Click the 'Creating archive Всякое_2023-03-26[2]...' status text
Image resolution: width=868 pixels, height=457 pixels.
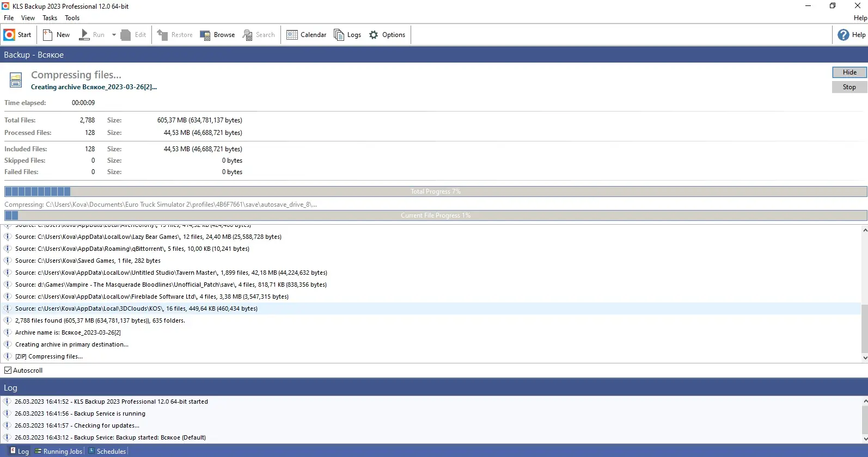94,87
